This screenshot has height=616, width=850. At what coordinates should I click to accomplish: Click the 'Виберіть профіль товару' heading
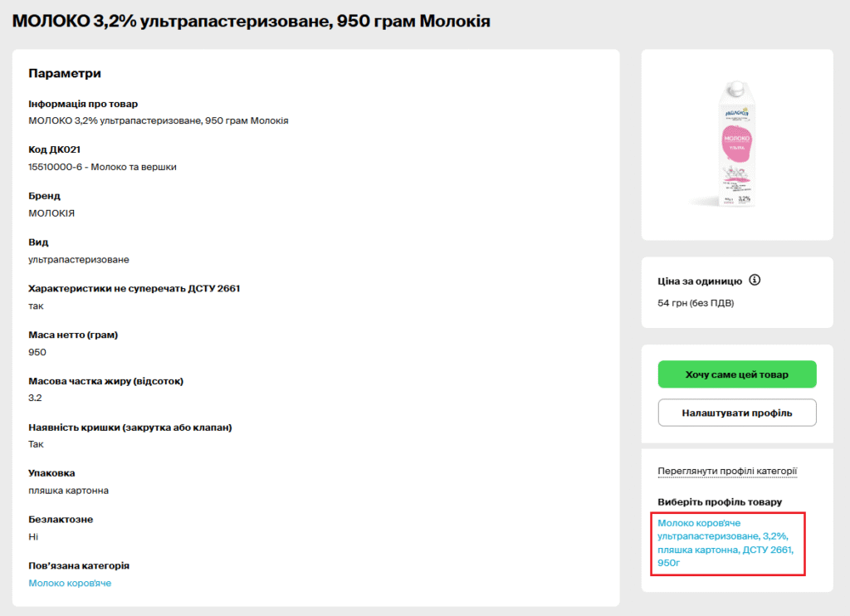[x=720, y=502]
